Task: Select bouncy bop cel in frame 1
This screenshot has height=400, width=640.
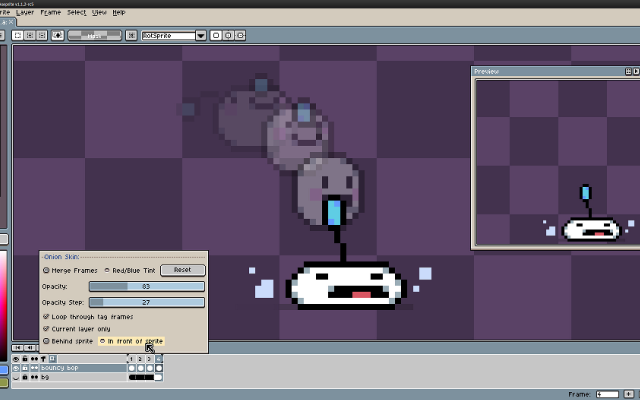Action: (x=131, y=368)
